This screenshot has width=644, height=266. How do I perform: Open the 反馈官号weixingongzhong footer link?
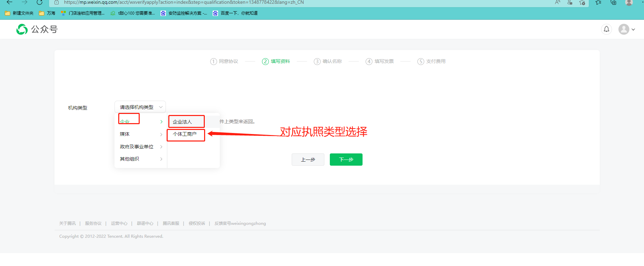pos(240,223)
